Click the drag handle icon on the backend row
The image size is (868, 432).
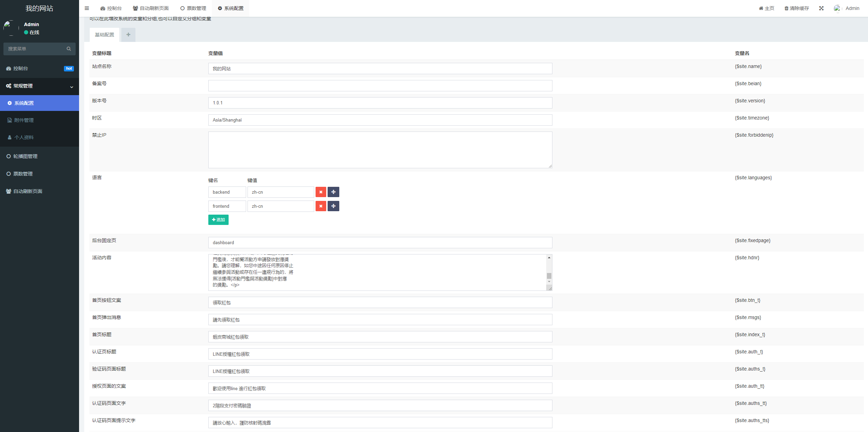333,192
